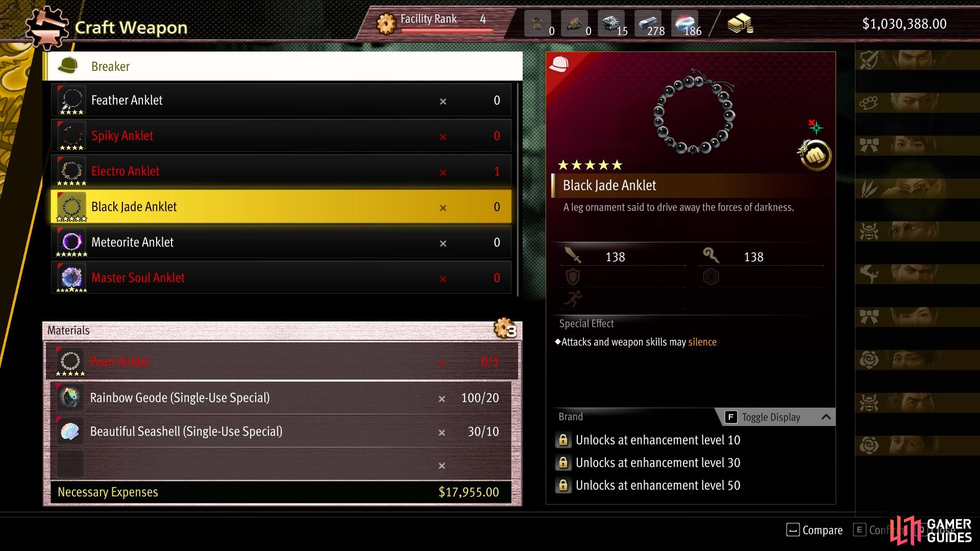Open the Breaker job category header
The width and height of the screenshot is (980, 551).
coord(283,66)
